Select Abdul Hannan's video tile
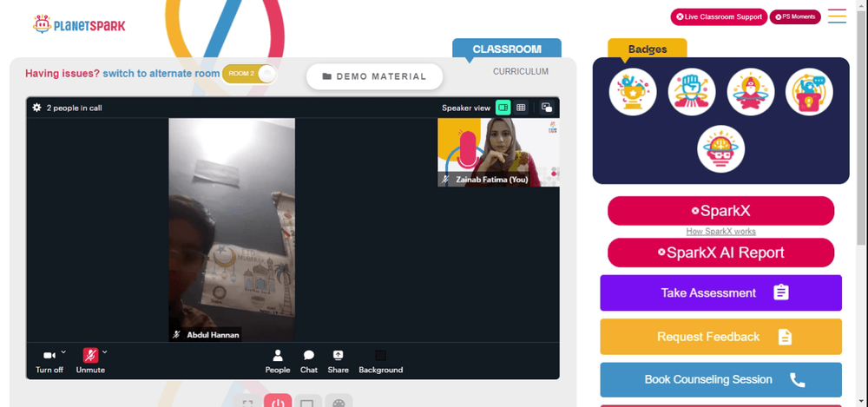Image resolution: width=868 pixels, height=407 pixels. coord(232,230)
